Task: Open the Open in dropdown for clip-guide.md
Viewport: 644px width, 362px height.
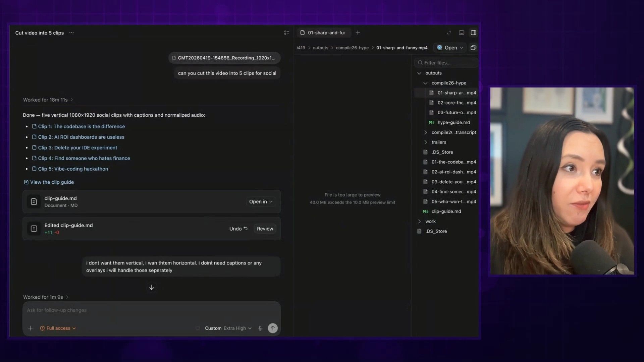Action: click(261, 201)
